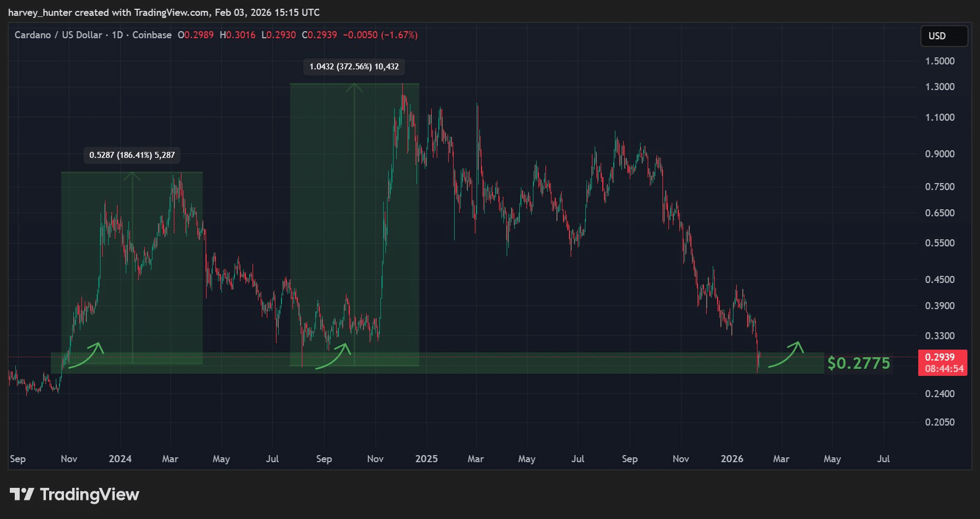980x519 pixels.
Task: Click the green $0.2775 support level text
Action: pos(859,363)
